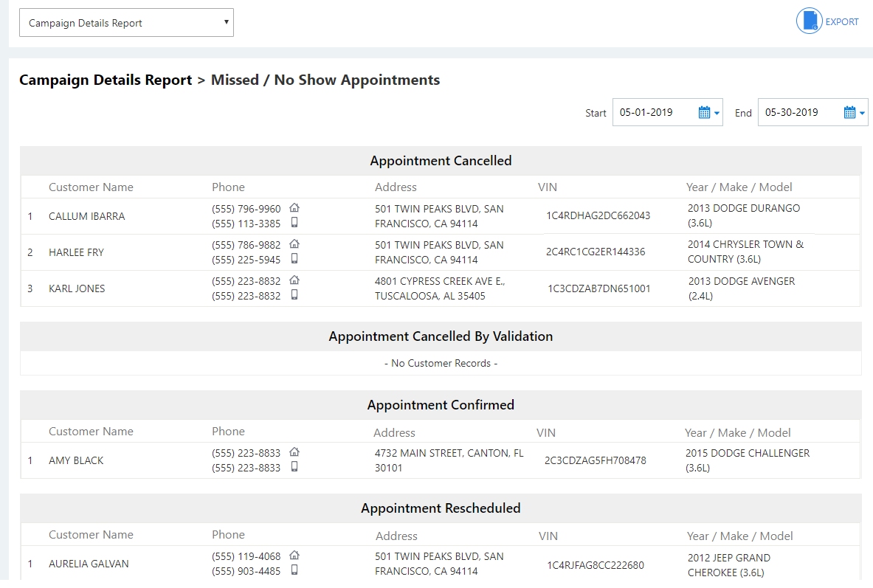The height and width of the screenshot is (588, 873).
Task: Click phone number (555) 796-9960
Action: click(246, 209)
